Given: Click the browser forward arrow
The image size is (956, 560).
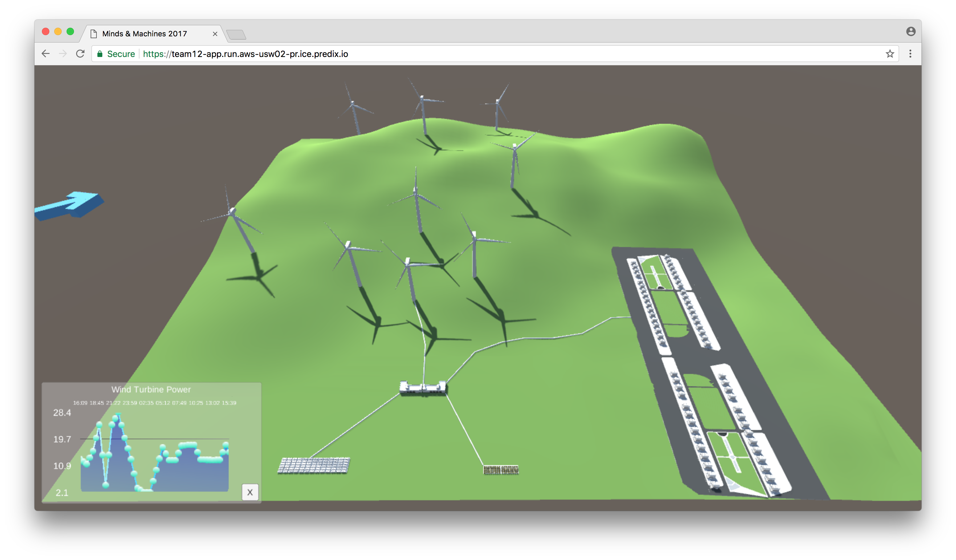Looking at the screenshot, I should point(63,54).
